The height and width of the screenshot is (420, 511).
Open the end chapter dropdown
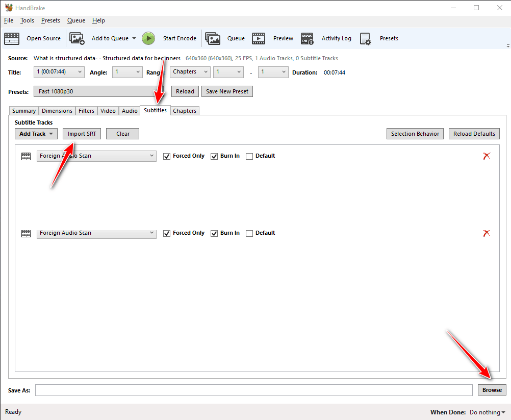[x=273, y=72]
